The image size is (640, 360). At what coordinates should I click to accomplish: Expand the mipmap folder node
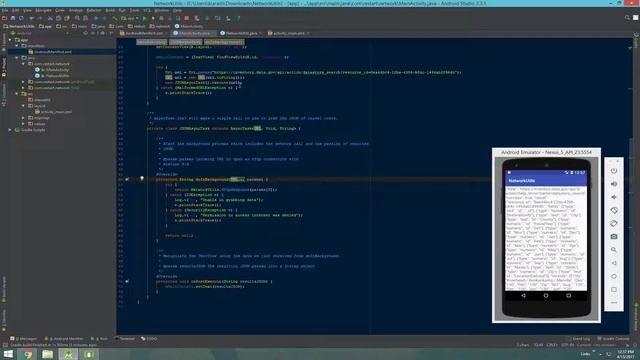coord(23,118)
